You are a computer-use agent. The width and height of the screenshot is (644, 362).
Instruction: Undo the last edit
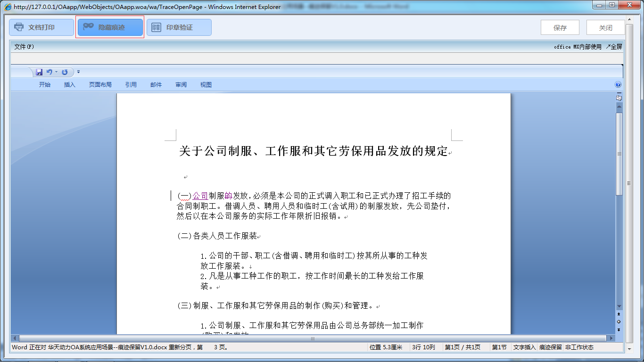[49, 72]
